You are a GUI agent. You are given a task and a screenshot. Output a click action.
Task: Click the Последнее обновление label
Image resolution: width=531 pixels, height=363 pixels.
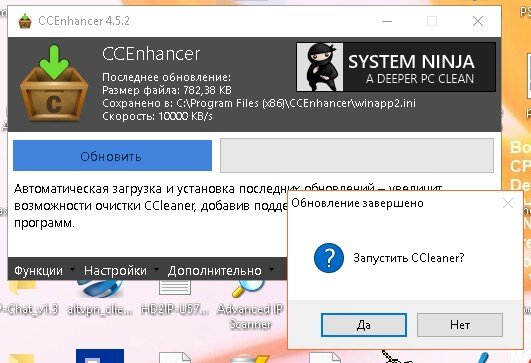click(x=166, y=77)
